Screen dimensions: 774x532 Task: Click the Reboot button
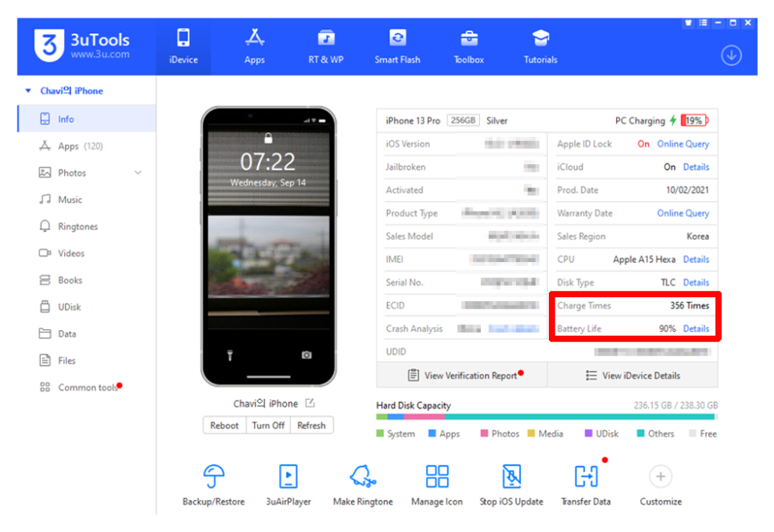[x=224, y=425]
